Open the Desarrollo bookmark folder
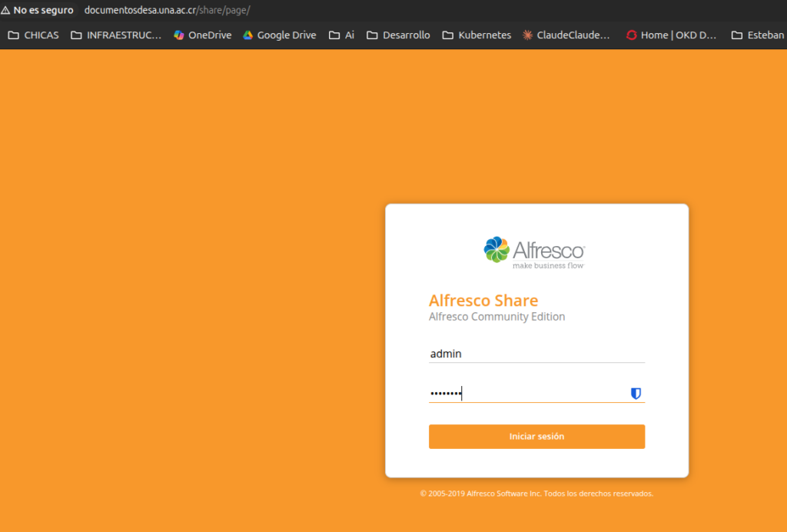The height and width of the screenshot is (532, 787). tap(398, 35)
